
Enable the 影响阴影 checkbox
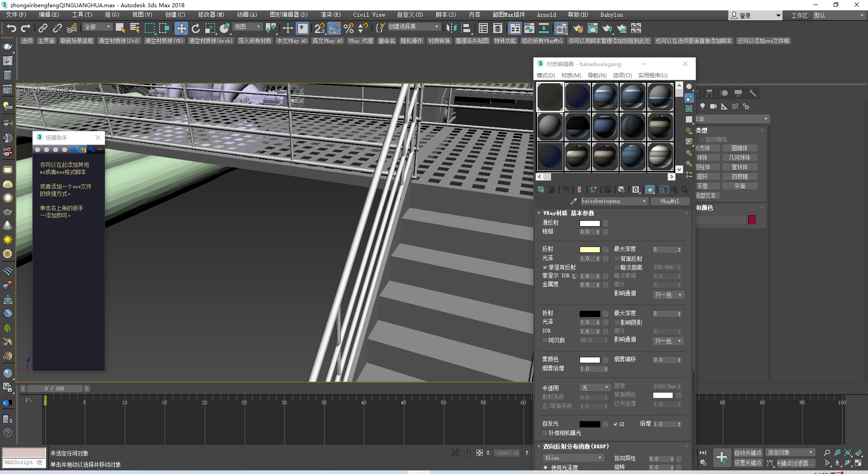tap(617, 322)
